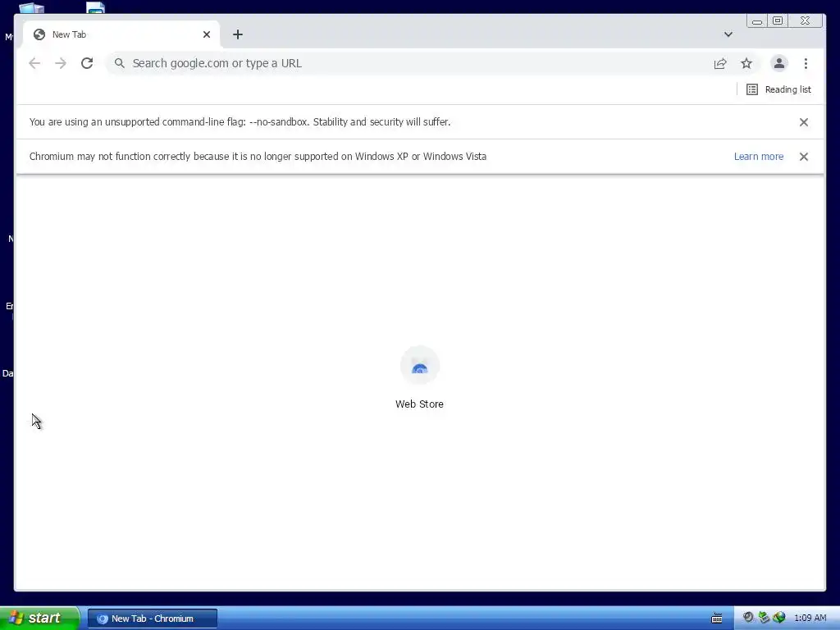
Task: Click the forward navigation arrow
Action: click(x=61, y=63)
